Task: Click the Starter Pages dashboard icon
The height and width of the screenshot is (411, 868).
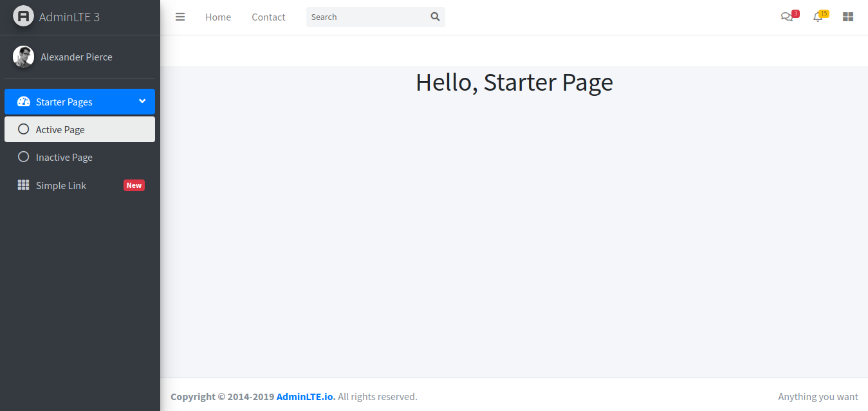Action: pyautogui.click(x=24, y=102)
